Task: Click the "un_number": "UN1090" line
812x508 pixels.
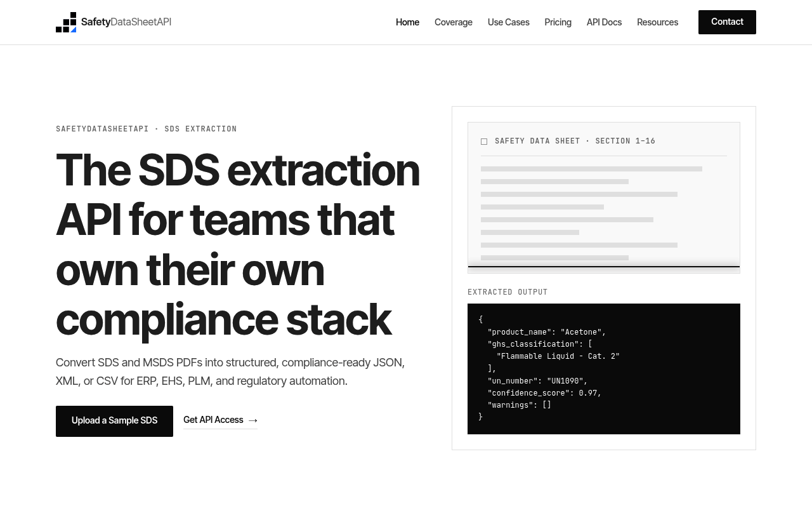Action: [537, 381]
